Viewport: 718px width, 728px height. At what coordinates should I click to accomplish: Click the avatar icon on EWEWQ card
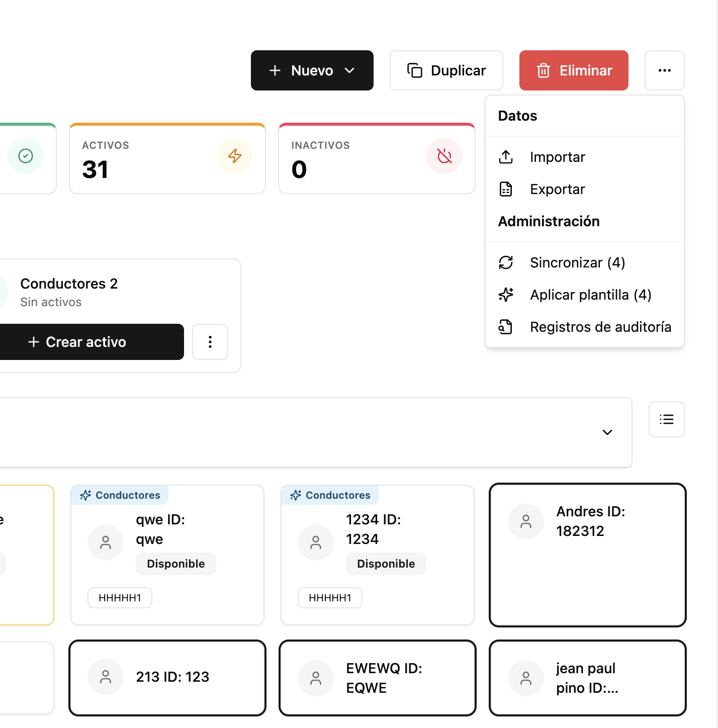(x=316, y=678)
